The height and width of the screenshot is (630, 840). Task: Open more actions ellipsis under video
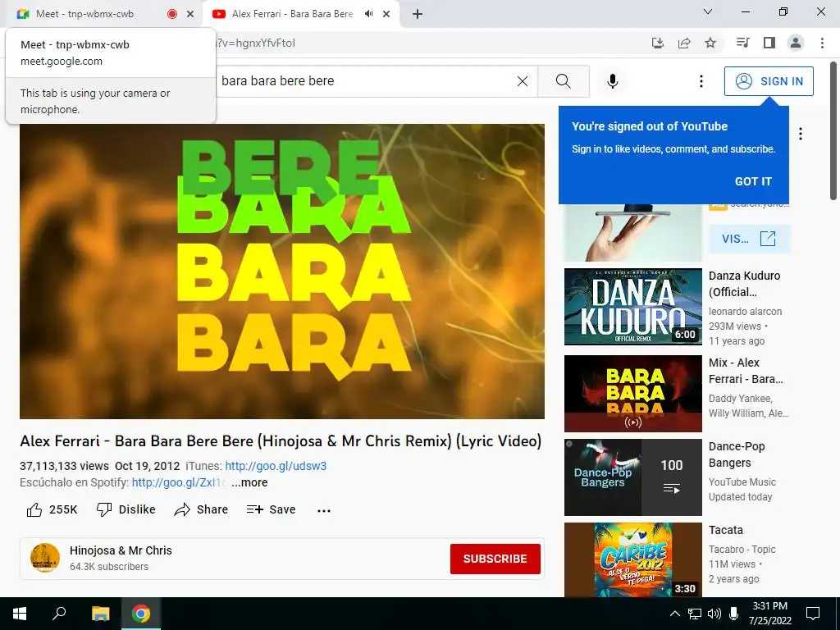point(324,510)
